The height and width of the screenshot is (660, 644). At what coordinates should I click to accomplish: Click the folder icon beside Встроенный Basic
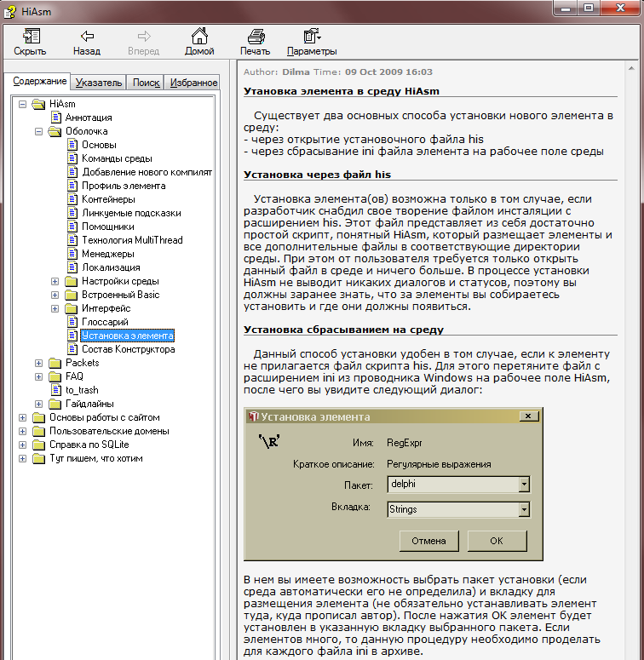click(72, 295)
